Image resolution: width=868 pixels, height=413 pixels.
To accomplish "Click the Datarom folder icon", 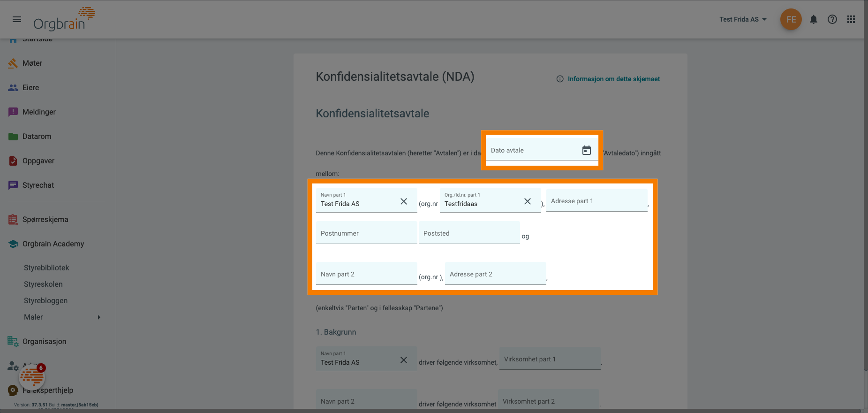I will (13, 137).
